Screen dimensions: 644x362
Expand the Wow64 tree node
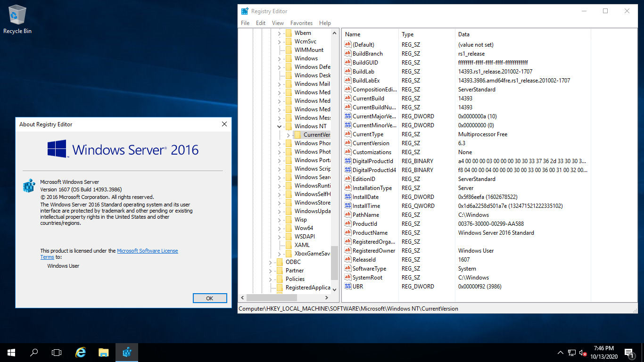(279, 228)
